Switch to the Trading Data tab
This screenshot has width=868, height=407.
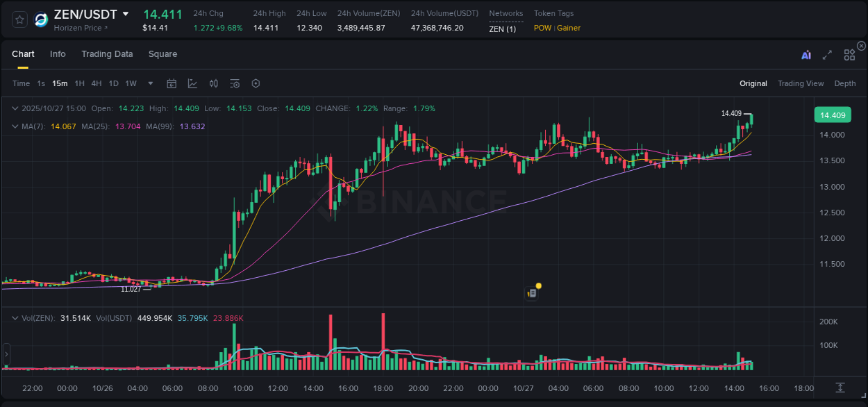coord(107,53)
